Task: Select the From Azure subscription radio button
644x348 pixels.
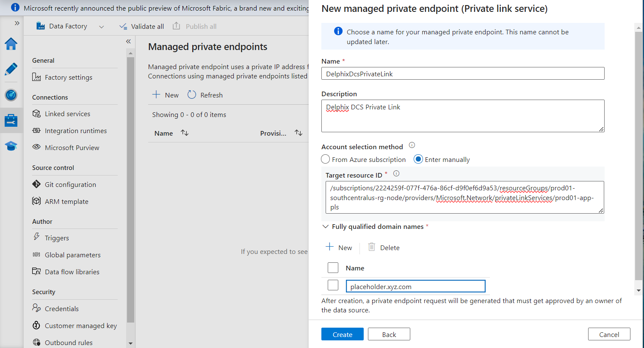Action: (x=326, y=159)
